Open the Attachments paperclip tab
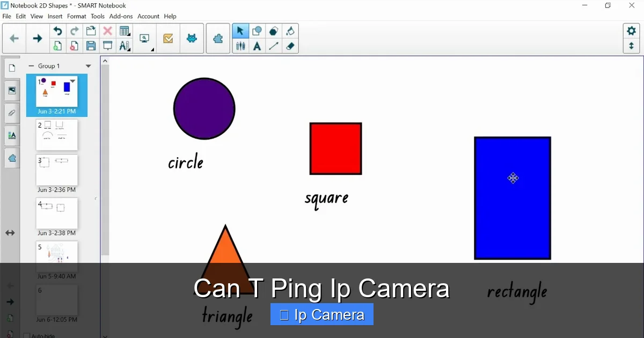 [12, 113]
